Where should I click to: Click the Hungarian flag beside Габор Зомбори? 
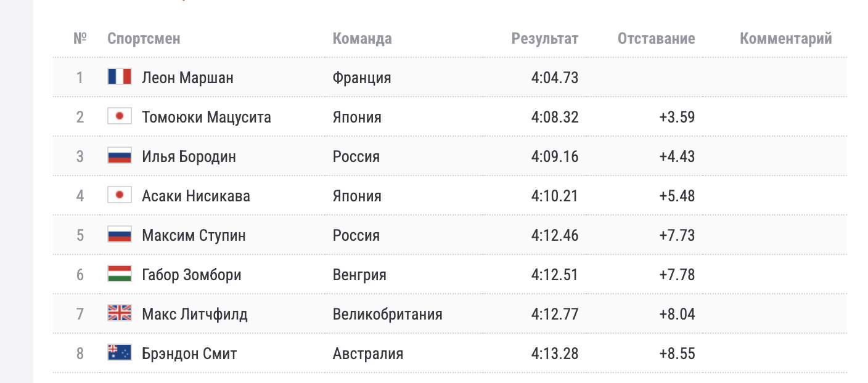tap(120, 274)
